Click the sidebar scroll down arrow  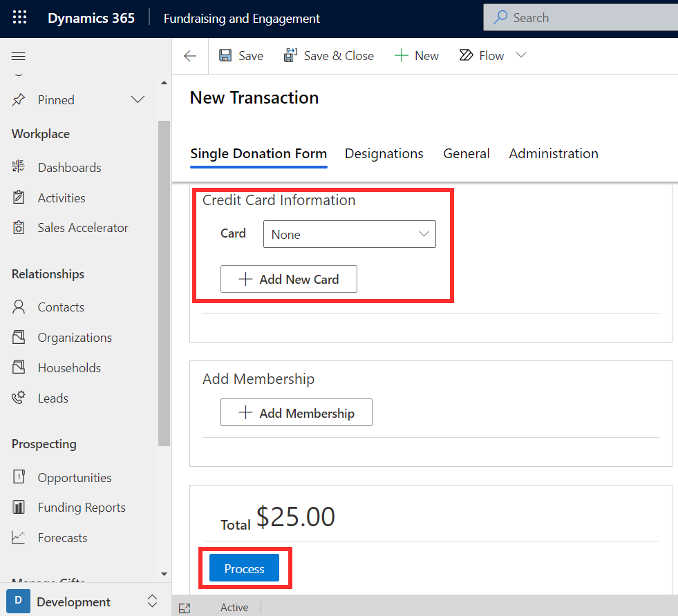pos(164,574)
